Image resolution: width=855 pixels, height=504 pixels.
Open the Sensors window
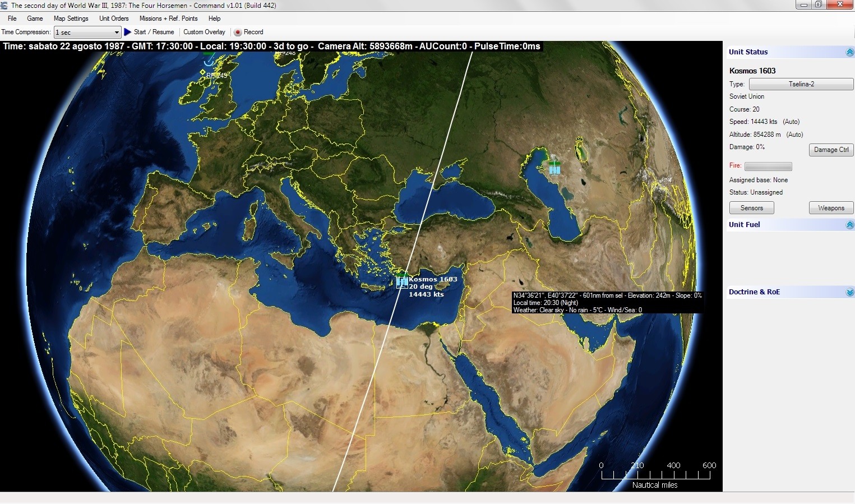pos(751,208)
